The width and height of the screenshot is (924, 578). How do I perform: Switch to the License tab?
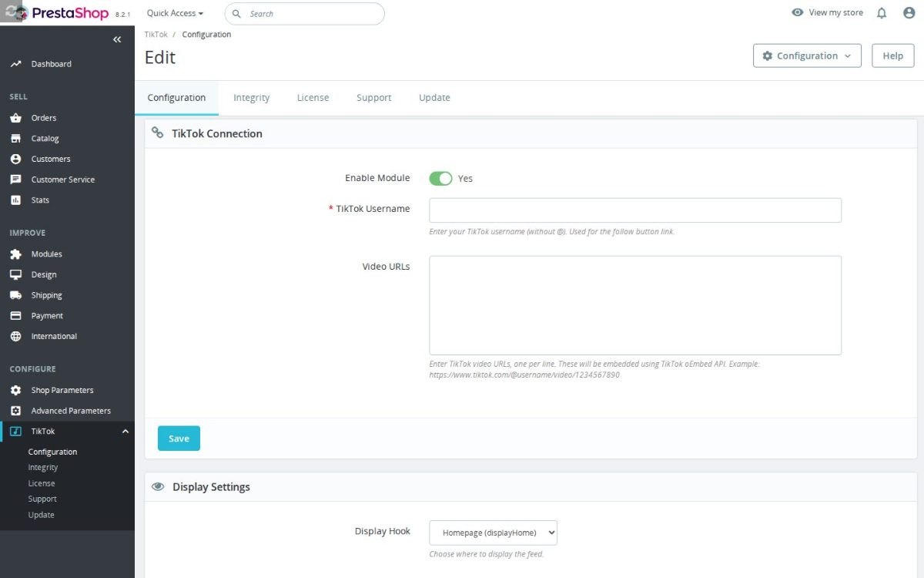tap(313, 98)
